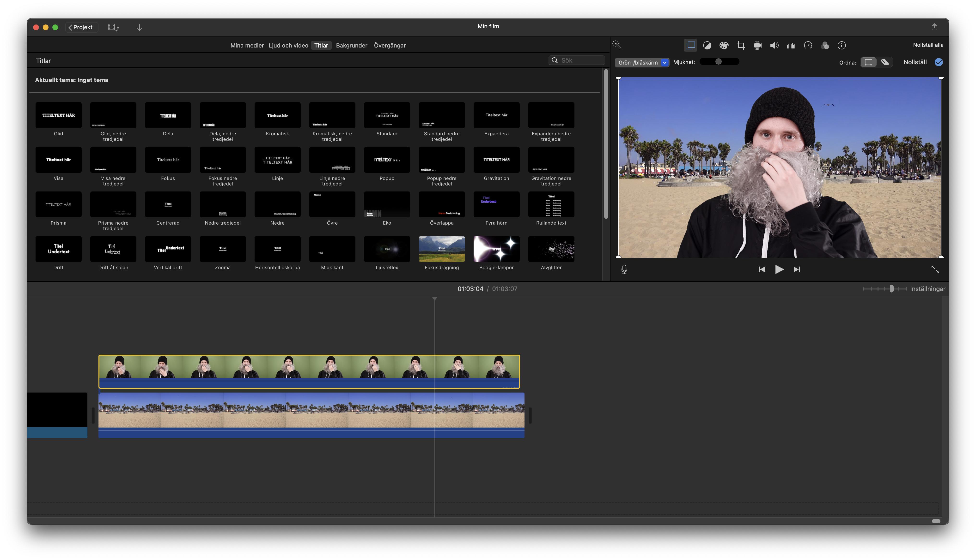Image resolution: width=976 pixels, height=560 pixels.
Task: Select the crop frame tool under Ordna
Action: point(868,62)
